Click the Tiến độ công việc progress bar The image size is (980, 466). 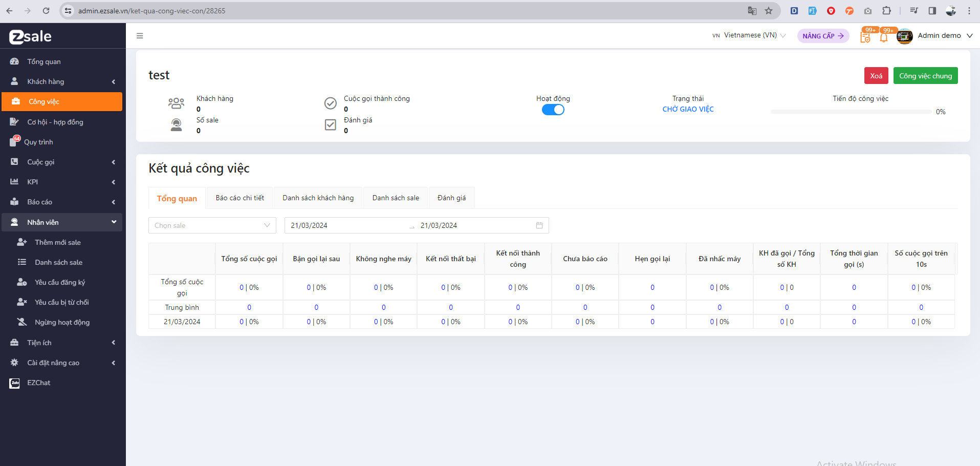tap(851, 112)
